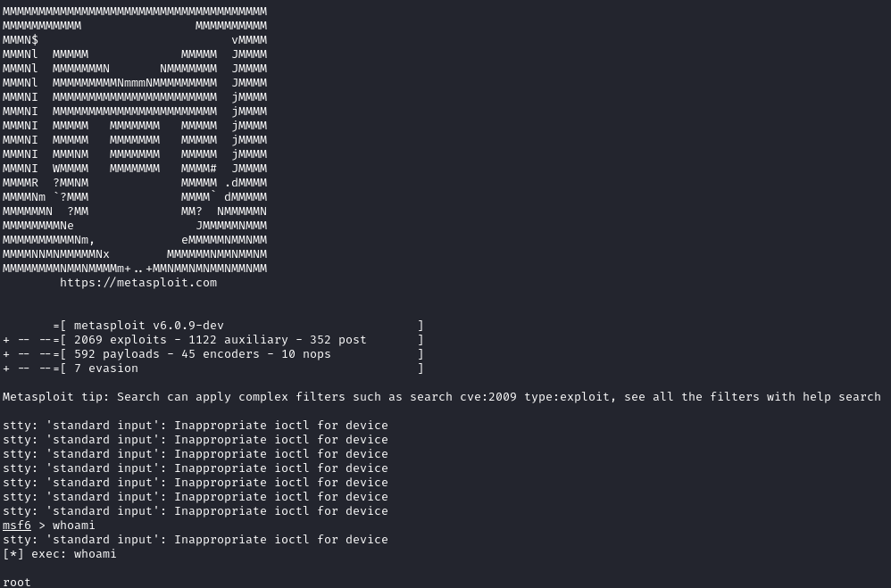Screen dimensions: 891x588
Task: Select the "[*] exec: whoami" status line
Action: [x=60, y=554]
